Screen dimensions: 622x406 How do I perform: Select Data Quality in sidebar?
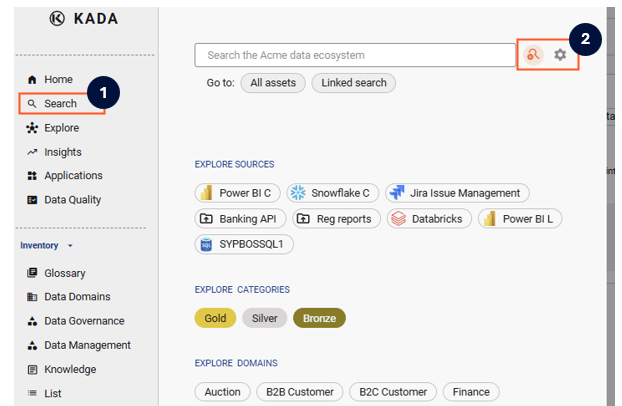[72, 199]
